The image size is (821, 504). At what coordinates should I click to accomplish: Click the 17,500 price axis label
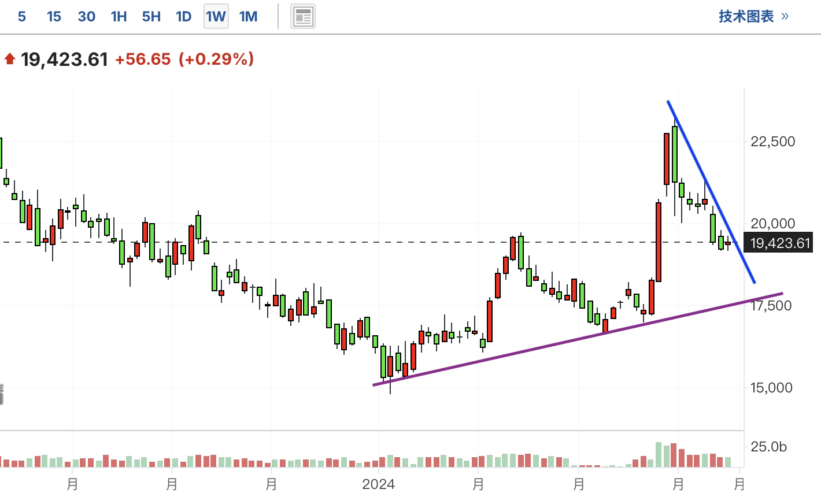coord(771,306)
